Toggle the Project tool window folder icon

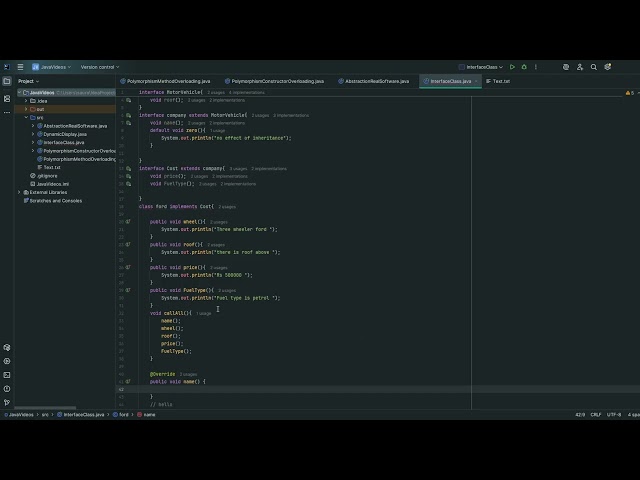click(7, 81)
